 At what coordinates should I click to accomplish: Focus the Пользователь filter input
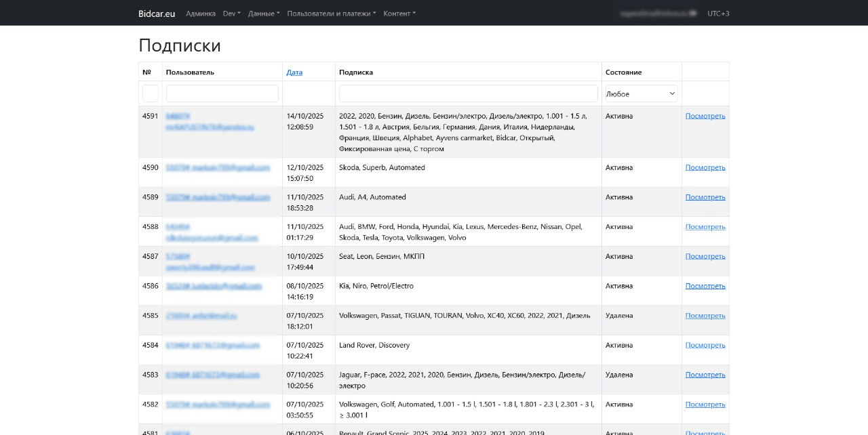click(222, 94)
